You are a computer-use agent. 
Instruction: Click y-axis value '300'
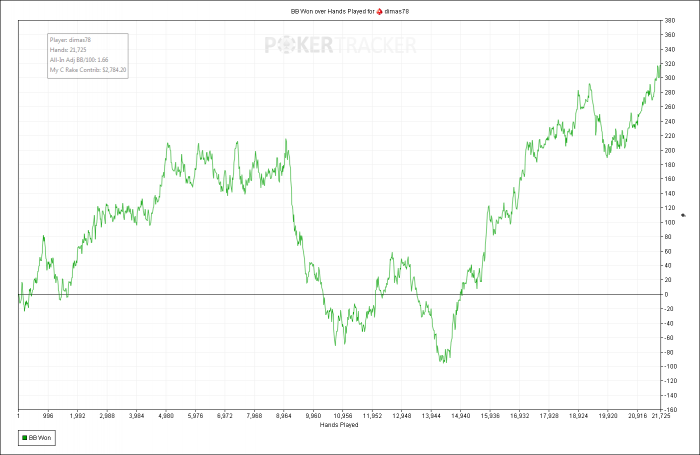point(670,78)
